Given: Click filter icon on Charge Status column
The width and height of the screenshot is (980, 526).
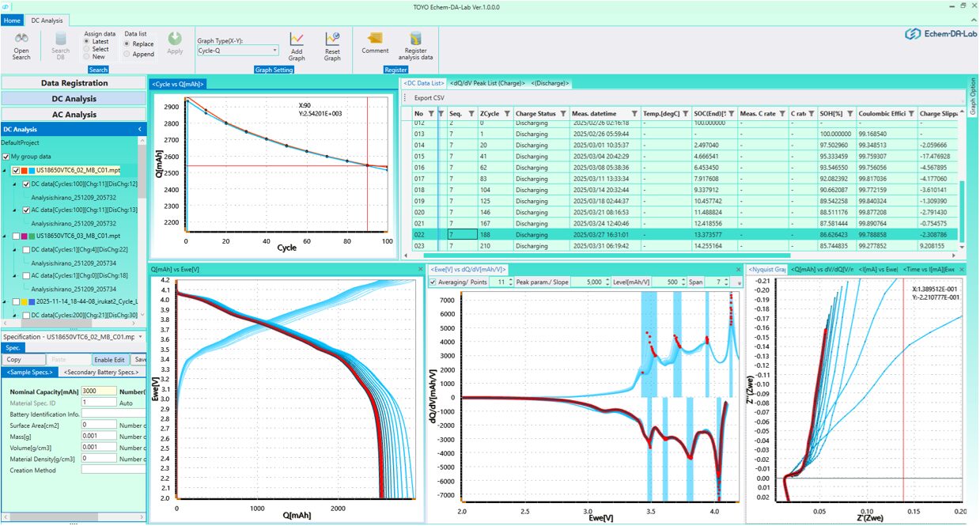Looking at the screenshot, I should [562, 113].
